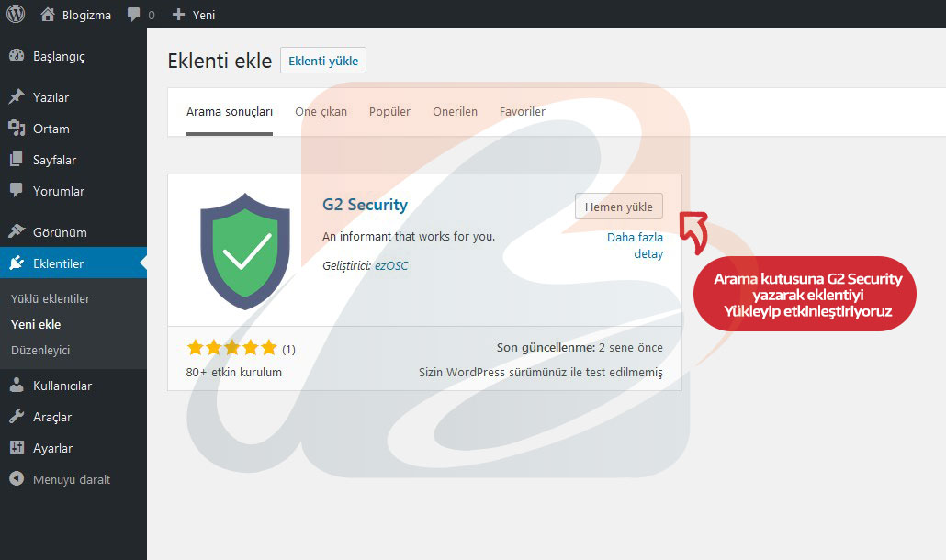Viewport: 946px width, 560px height.
Task: Click the home icon next to Blogizma
Action: pyautogui.click(x=48, y=15)
